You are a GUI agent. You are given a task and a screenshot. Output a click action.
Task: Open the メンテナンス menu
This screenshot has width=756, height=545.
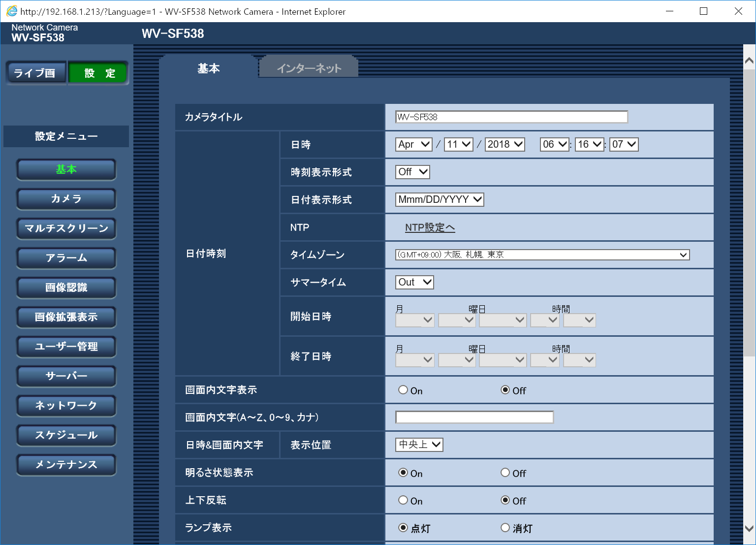(66, 465)
